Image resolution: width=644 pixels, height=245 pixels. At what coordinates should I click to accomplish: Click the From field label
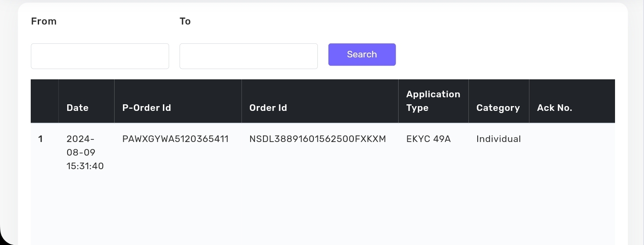[x=44, y=21]
